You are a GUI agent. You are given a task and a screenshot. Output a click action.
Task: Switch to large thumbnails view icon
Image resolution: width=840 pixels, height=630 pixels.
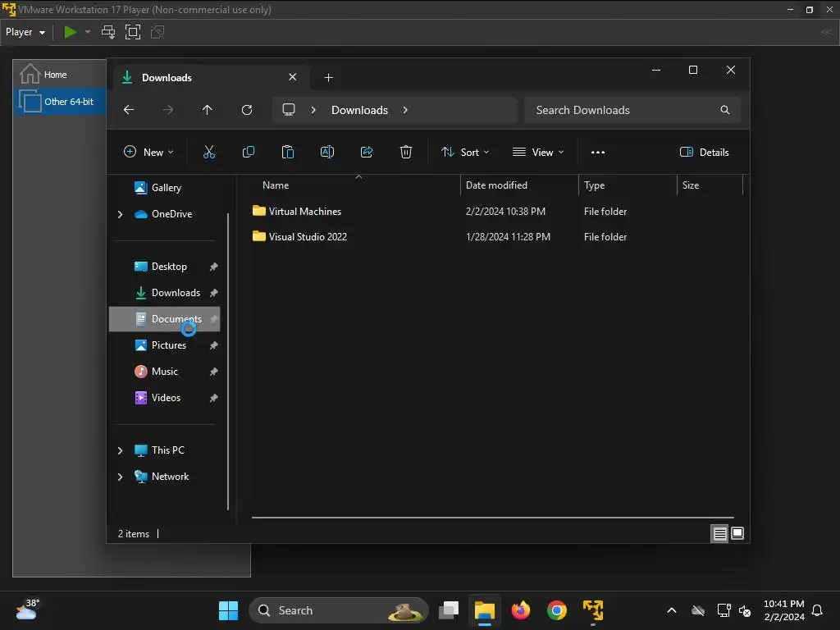click(x=737, y=533)
